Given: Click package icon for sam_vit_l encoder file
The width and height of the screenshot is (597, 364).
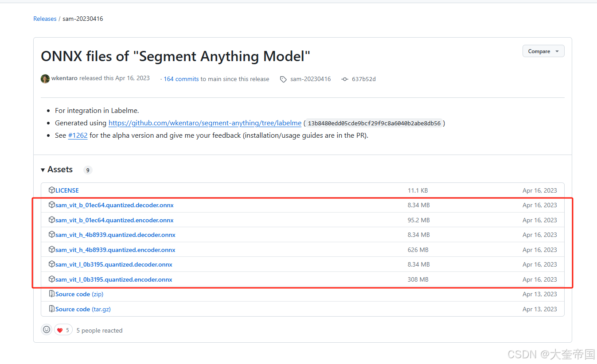Looking at the screenshot, I should tap(52, 279).
